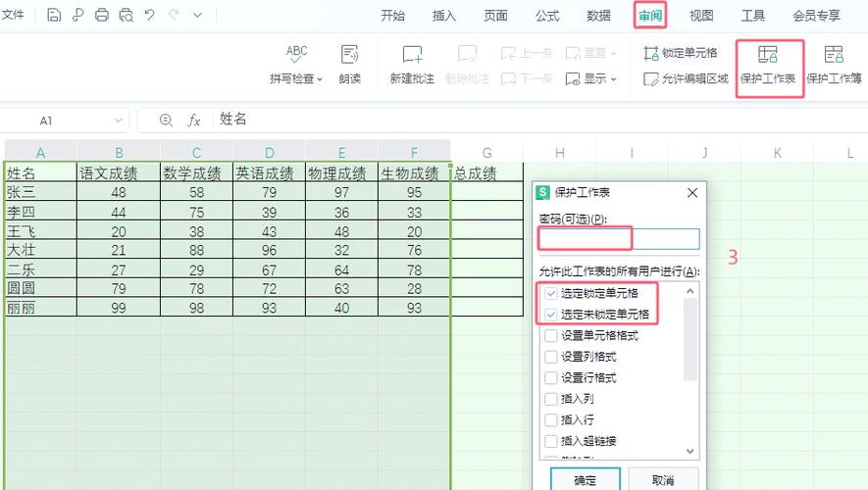Image resolution: width=868 pixels, height=490 pixels.
Task: Click the Find/search icon in quick toolbar
Action: point(78,15)
